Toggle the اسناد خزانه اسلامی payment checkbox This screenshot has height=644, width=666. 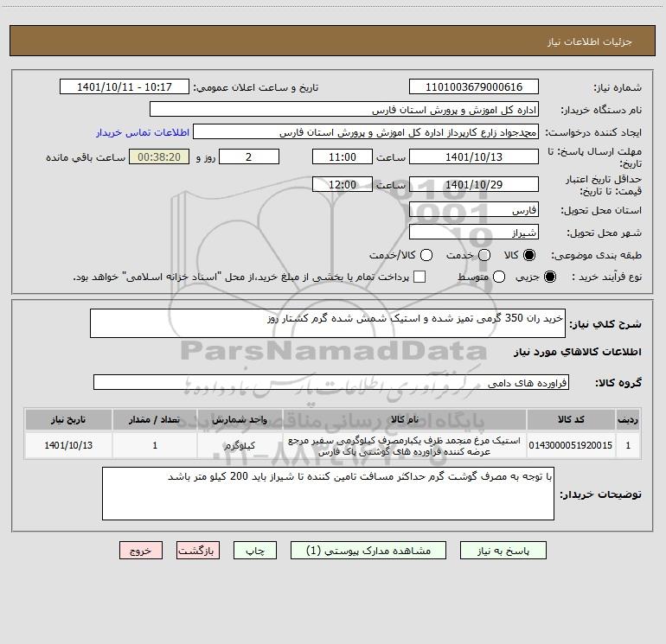click(x=419, y=277)
